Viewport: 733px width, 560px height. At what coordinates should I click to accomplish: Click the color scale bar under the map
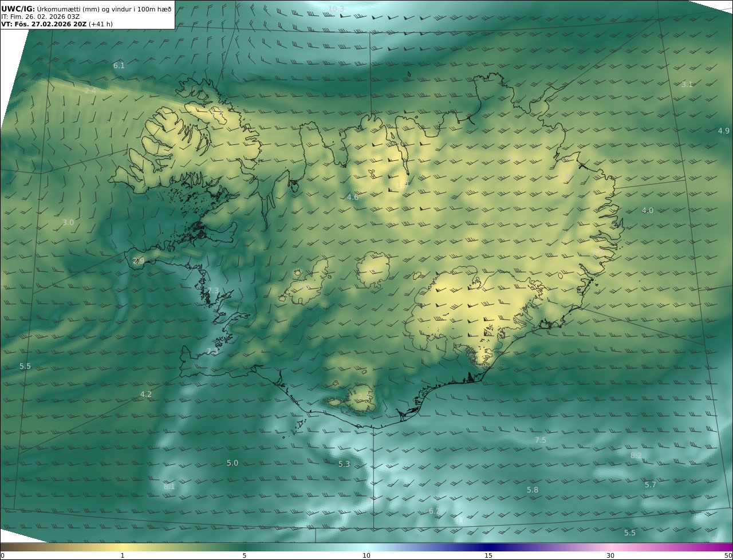[x=366, y=547]
